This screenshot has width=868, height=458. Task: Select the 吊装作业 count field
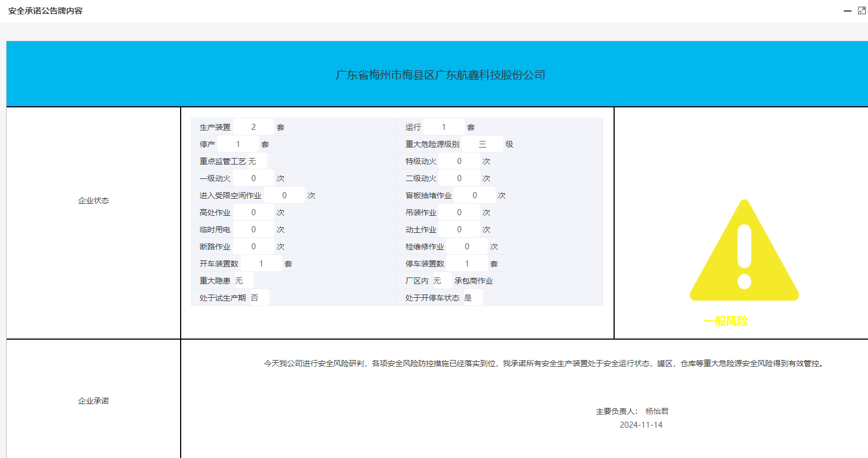(x=459, y=212)
